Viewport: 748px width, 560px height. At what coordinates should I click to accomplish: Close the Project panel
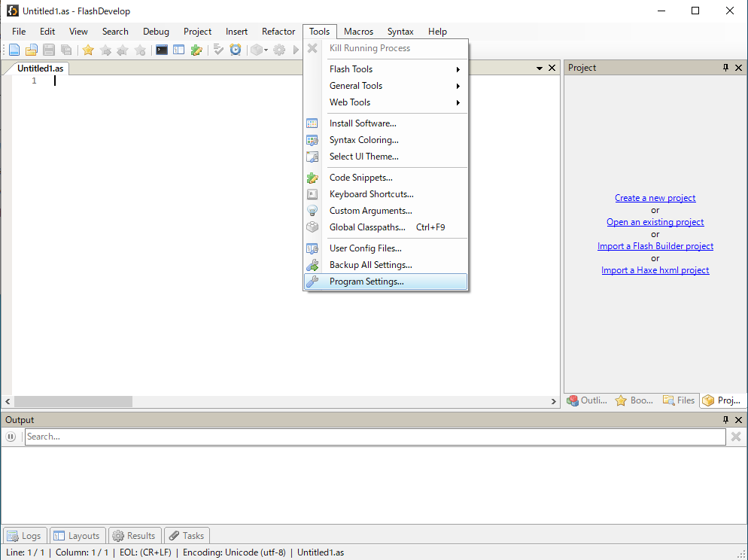pyautogui.click(x=738, y=68)
